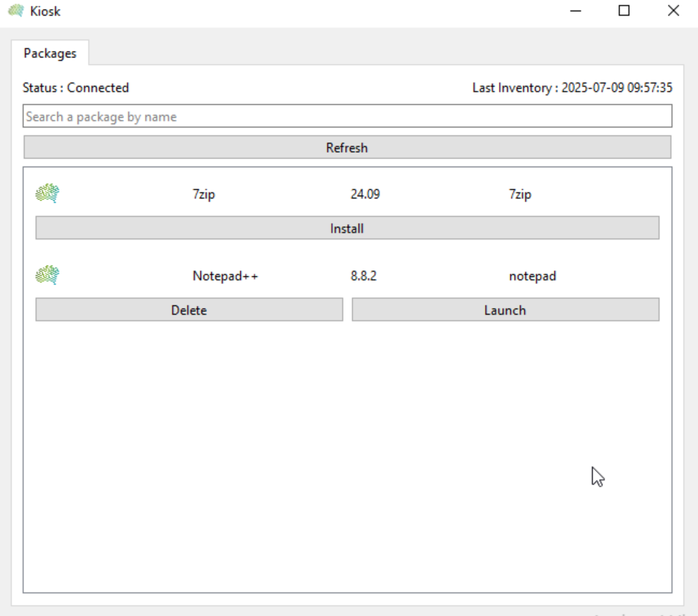Click the Kiosk title bar logo

pos(16,11)
